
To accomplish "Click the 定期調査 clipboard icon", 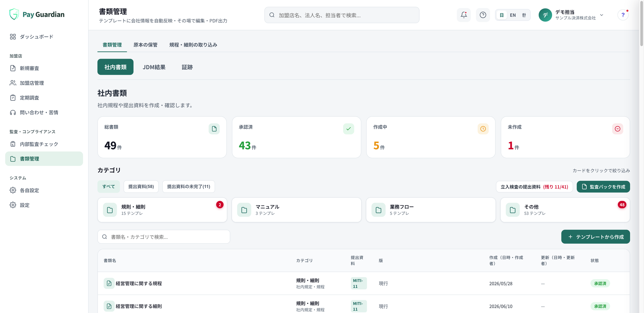I will coord(13,98).
